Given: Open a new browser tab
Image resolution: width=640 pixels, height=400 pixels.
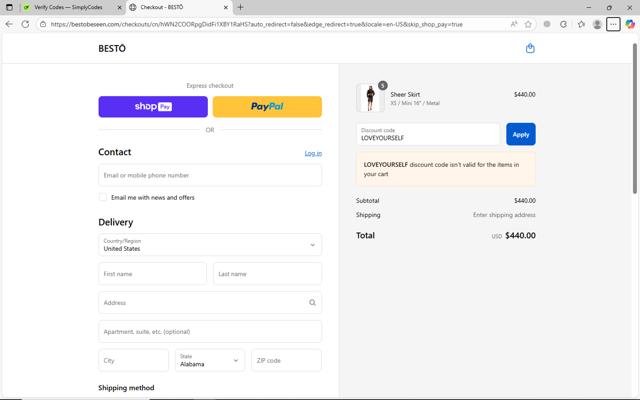Looking at the screenshot, I should click(x=240, y=7).
